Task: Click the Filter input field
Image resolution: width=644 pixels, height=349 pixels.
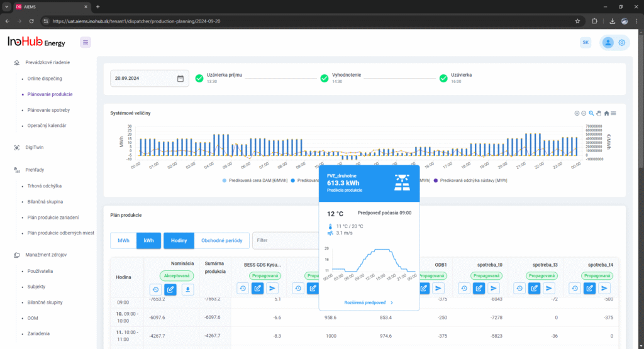Action: (x=286, y=240)
